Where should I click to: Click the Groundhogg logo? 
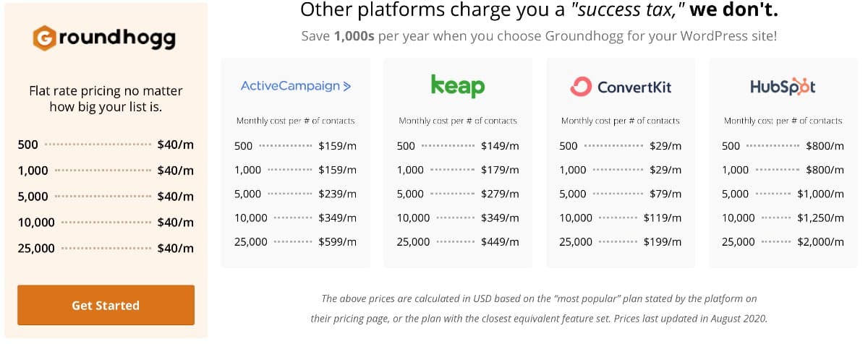[x=105, y=38]
